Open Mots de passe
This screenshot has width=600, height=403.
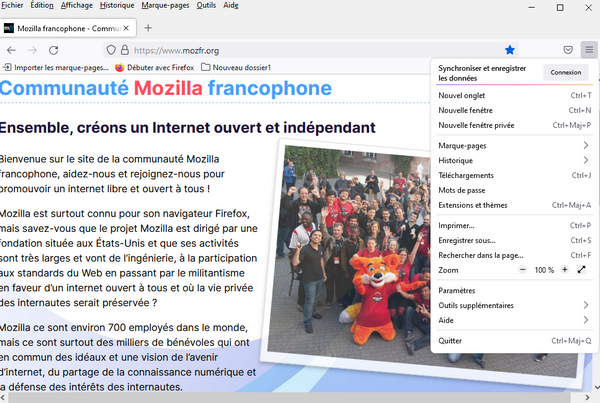click(514, 190)
